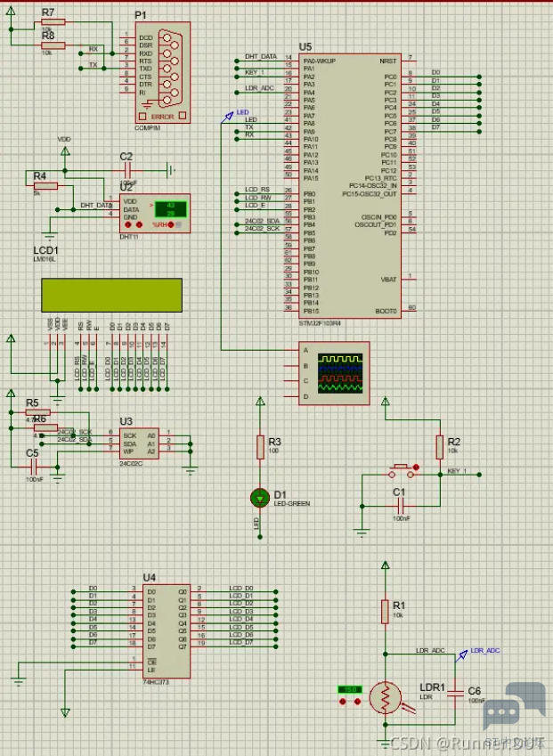Select pull-up resistor R2 near KEY_1
This screenshot has width=553, height=756.
(439, 446)
